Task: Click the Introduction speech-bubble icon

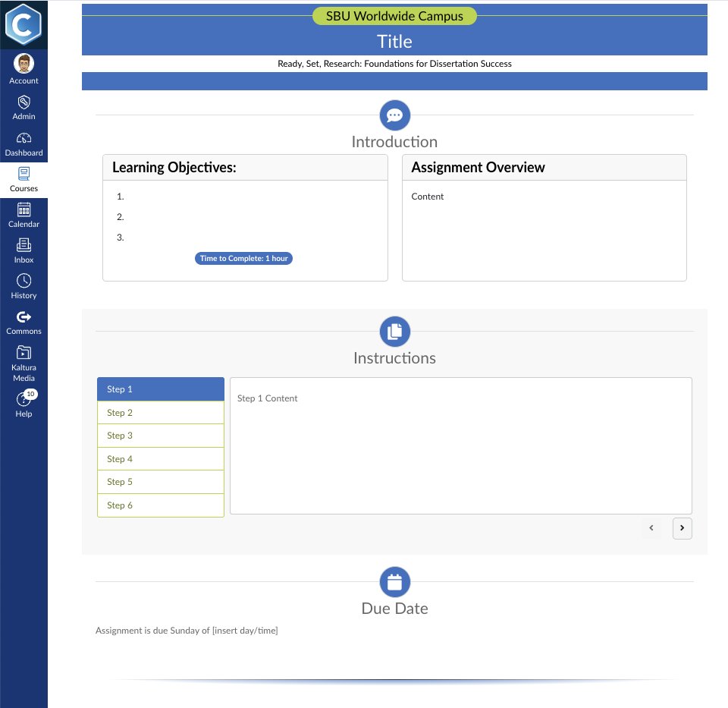Action: click(394, 115)
